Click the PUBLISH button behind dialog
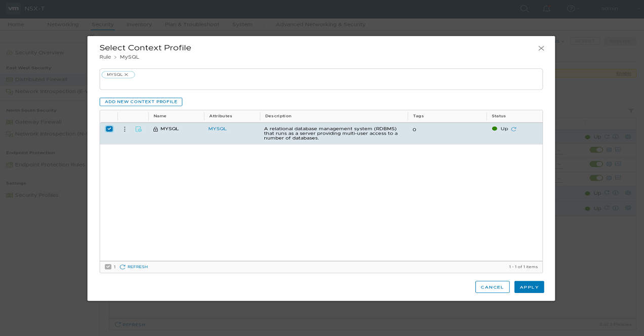Viewport: 644px width, 336px height. (620, 41)
